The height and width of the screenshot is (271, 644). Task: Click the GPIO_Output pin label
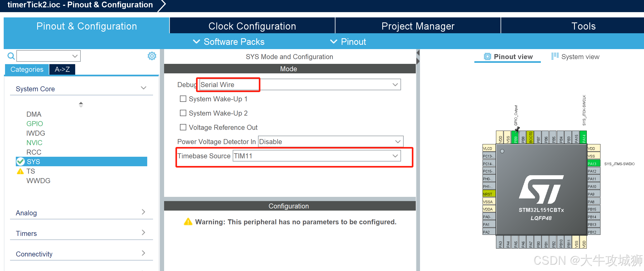(516, 115)
